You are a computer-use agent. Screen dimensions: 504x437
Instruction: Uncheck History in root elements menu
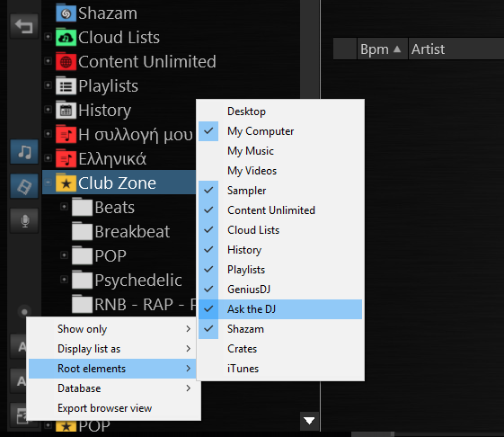(280, 250)
